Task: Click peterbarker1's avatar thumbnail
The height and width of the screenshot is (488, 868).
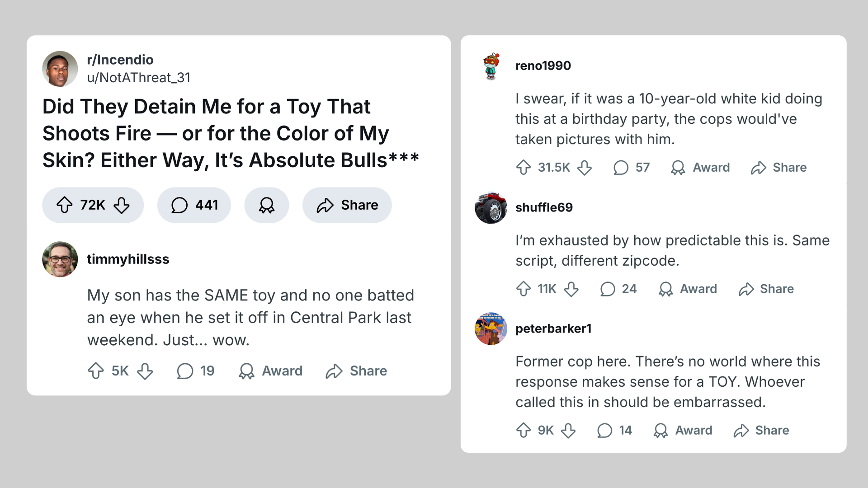Action: tap(491, 328)
